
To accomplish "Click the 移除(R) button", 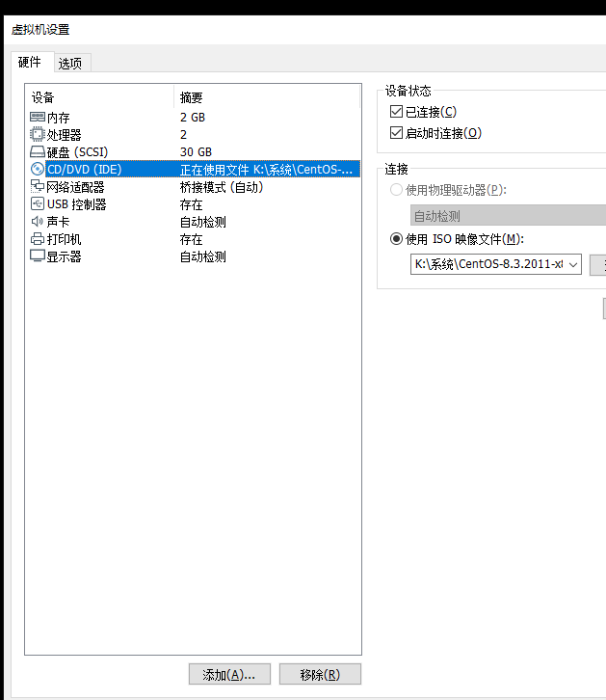I will tap(320, 674).
